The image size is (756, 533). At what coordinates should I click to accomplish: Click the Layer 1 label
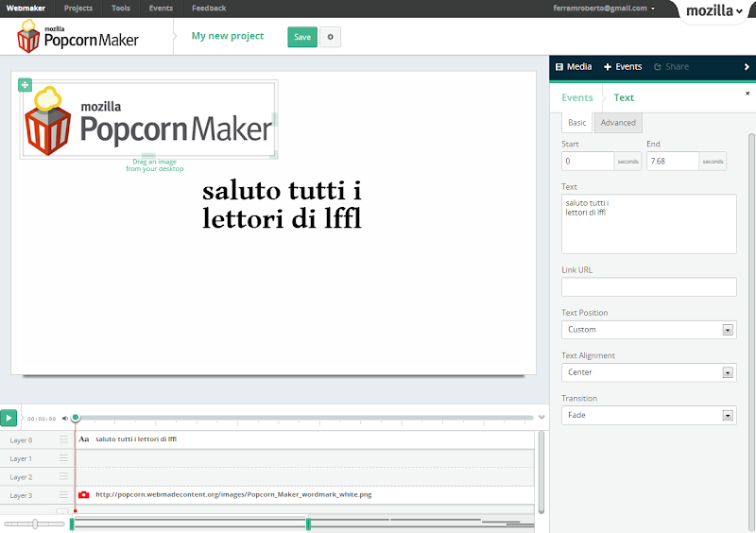coord(21,458)
